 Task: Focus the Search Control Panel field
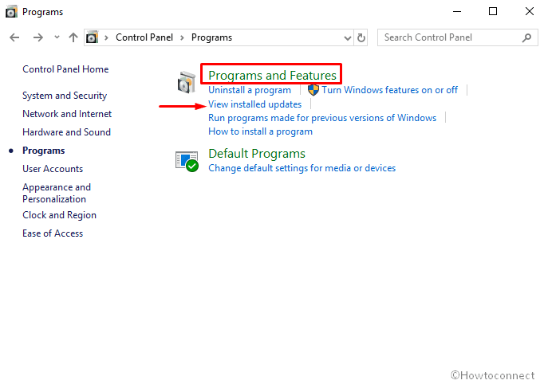pyautogui.click(x=458, y=37)
